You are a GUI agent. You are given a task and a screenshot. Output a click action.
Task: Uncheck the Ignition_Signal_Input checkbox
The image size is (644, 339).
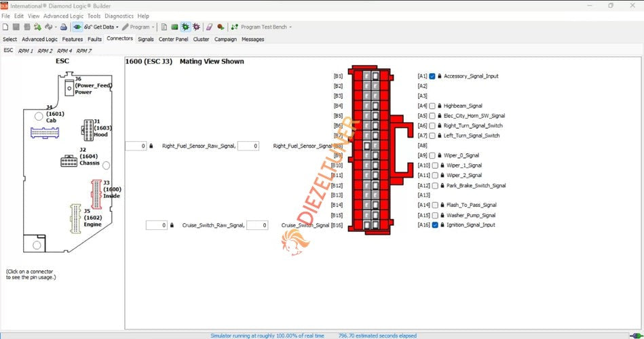[x=435, y=225]
